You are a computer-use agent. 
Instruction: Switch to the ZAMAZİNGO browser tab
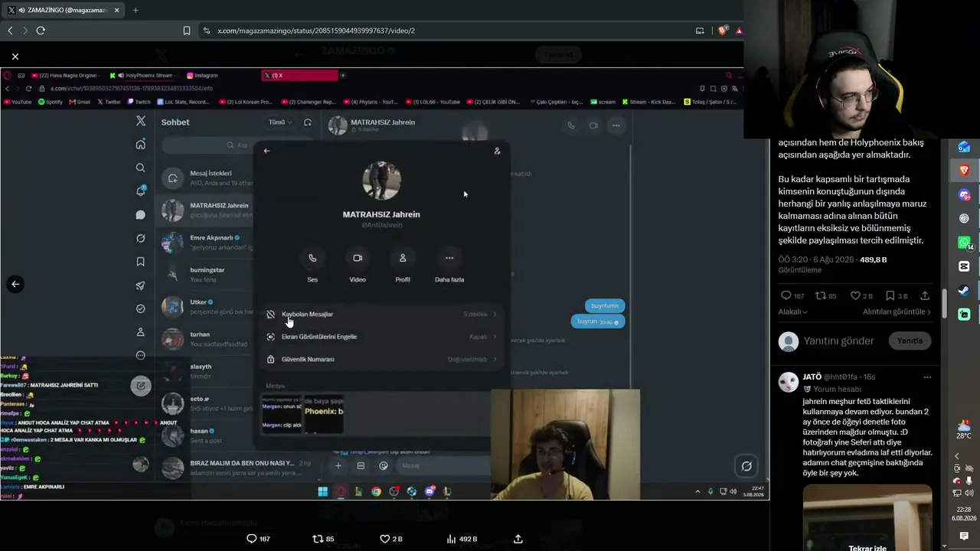pos(64,10)
